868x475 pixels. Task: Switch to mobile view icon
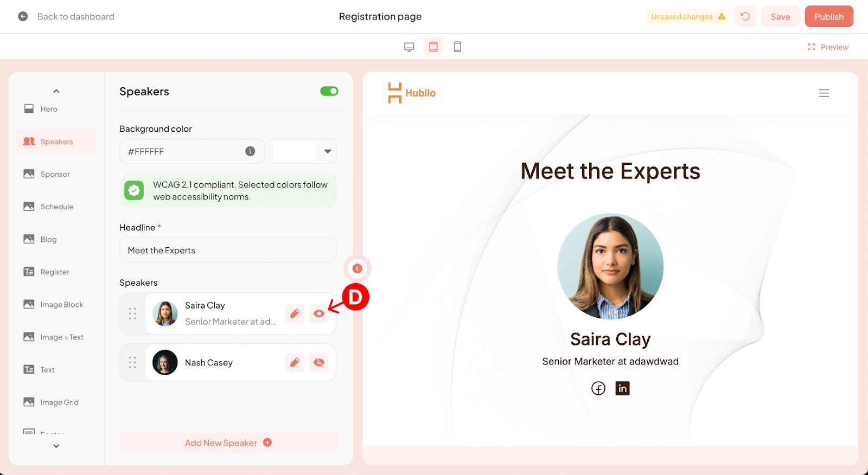tap(457, 47)
